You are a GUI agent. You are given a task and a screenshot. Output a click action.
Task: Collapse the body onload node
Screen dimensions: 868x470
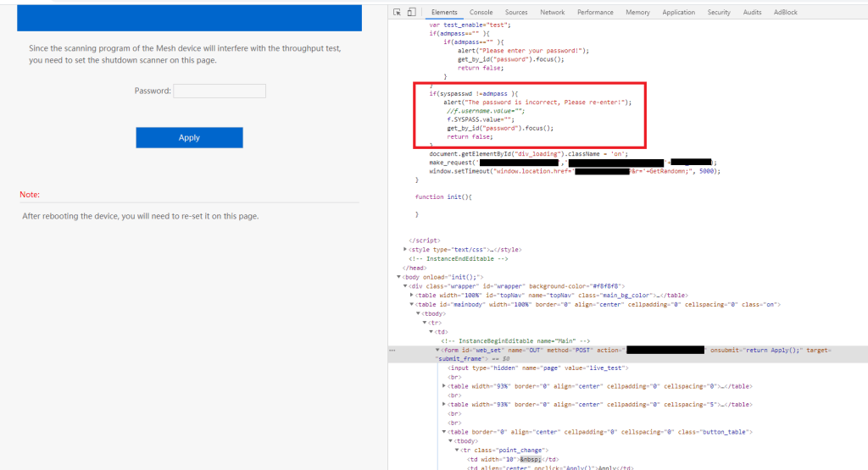(x=399, y=277)
